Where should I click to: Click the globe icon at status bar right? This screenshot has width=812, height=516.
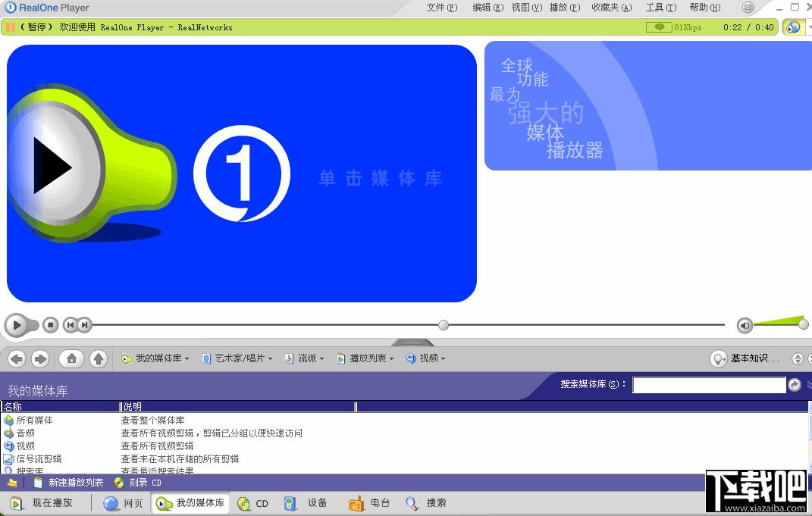click(x=793, y=27)
